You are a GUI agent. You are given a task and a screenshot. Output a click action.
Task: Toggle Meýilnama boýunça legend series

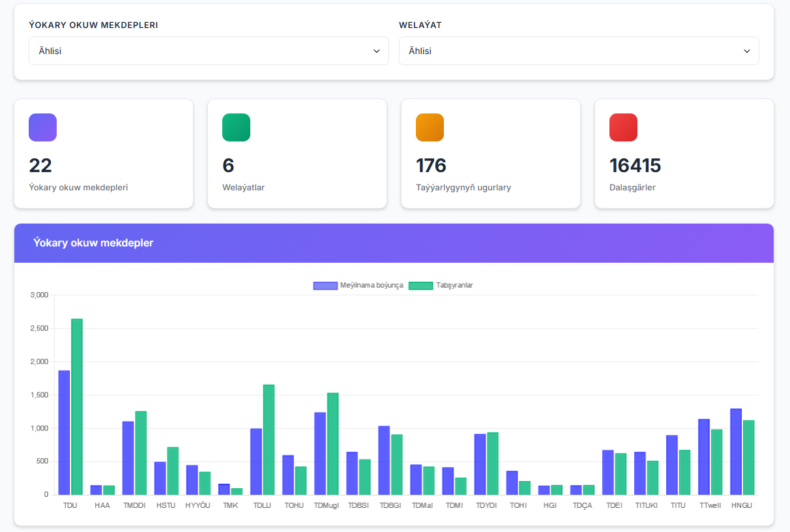point(358,286)
